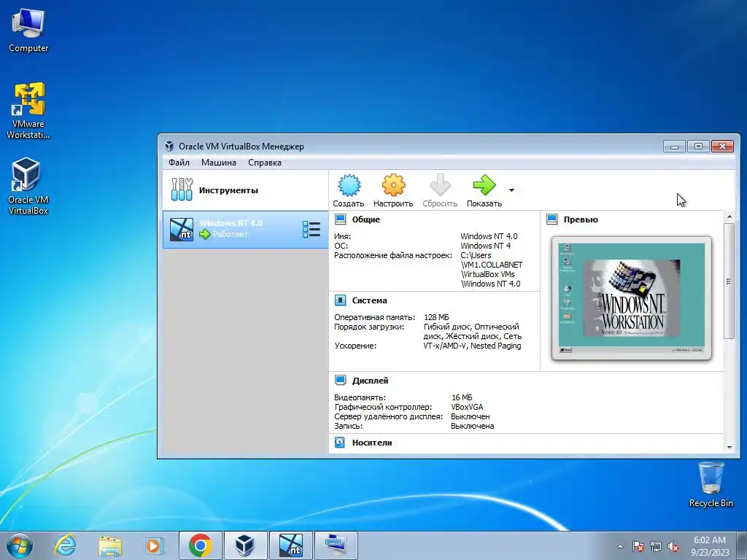Click the 16 МБ video memory value
Screen dimensions: 747x560
pos(462,397)
